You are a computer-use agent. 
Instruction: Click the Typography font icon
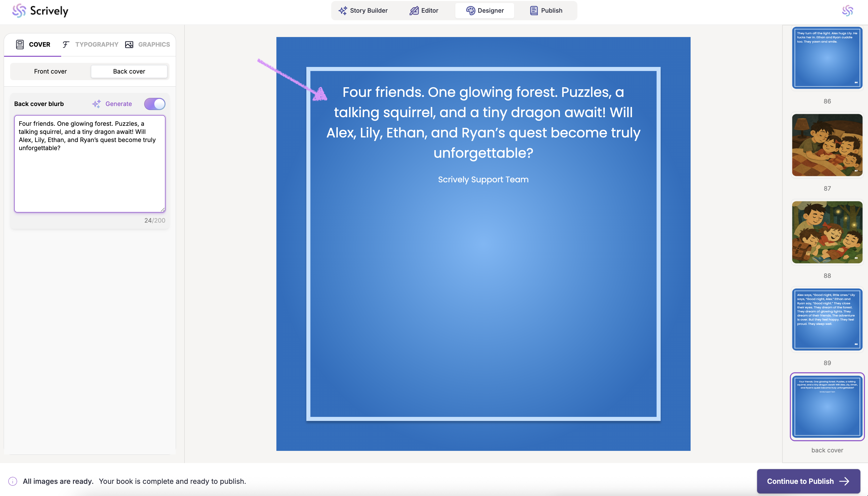[x=66, y=44]
